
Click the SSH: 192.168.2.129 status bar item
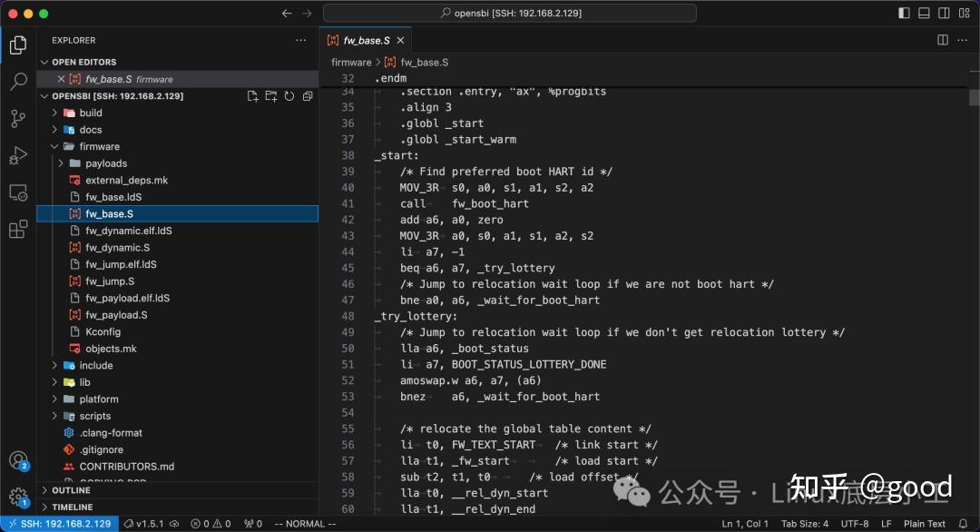point(59,524)
